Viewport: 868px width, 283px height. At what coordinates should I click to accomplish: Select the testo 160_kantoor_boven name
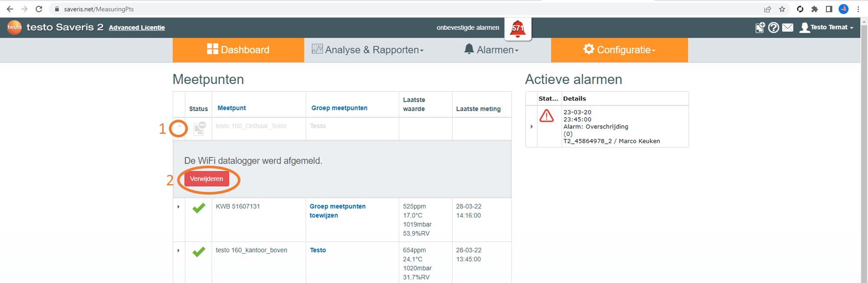tap(251, 250)
